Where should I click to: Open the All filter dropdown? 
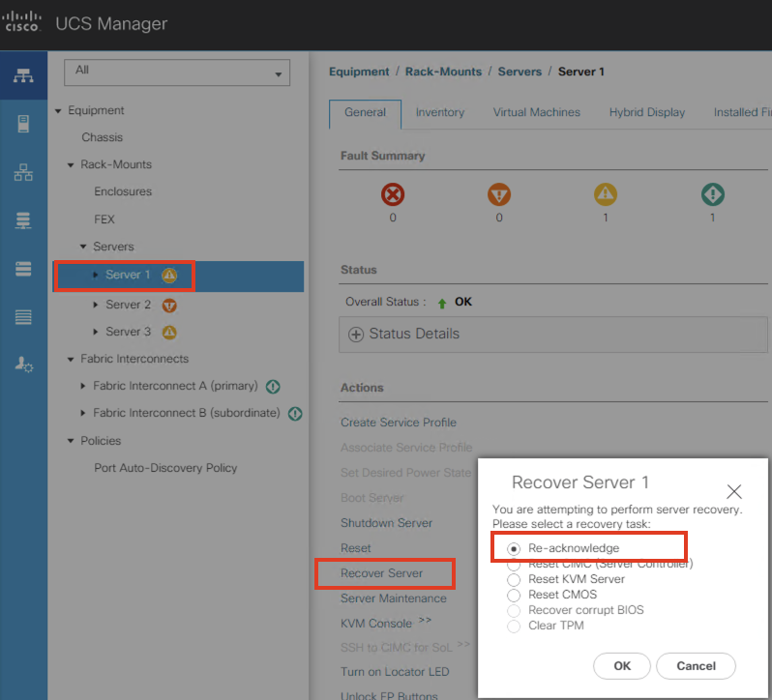point(177,73)
